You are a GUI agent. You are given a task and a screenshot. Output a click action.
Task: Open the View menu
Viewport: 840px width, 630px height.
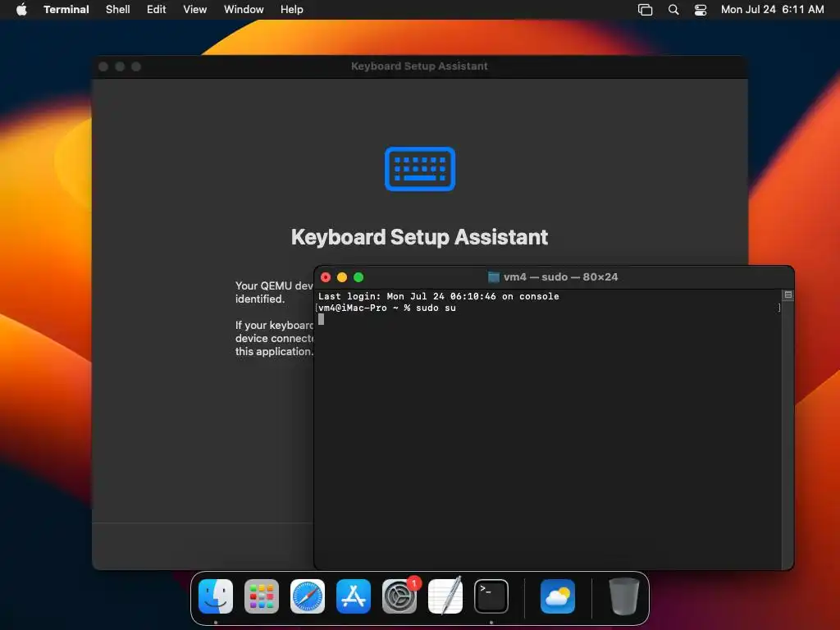(195, 9)
